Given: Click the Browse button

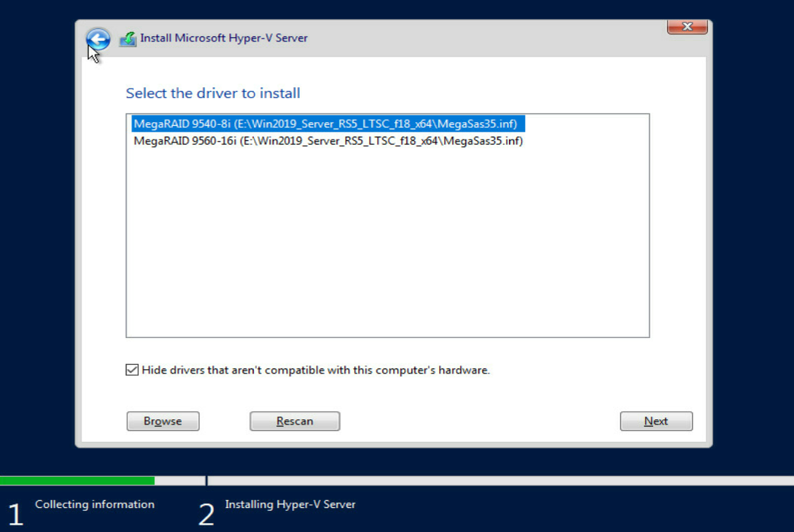Looking at the screenshot, I should coord(163,421).
